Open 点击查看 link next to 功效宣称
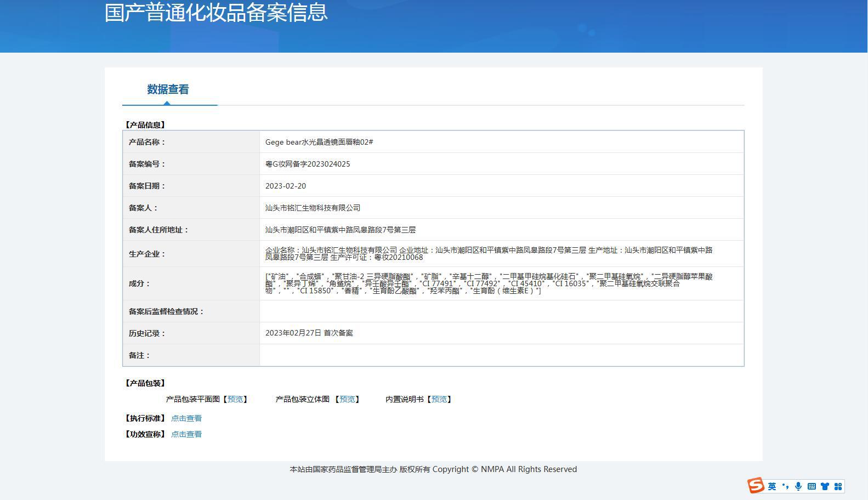The image size is (868, 500). [186, 434]
